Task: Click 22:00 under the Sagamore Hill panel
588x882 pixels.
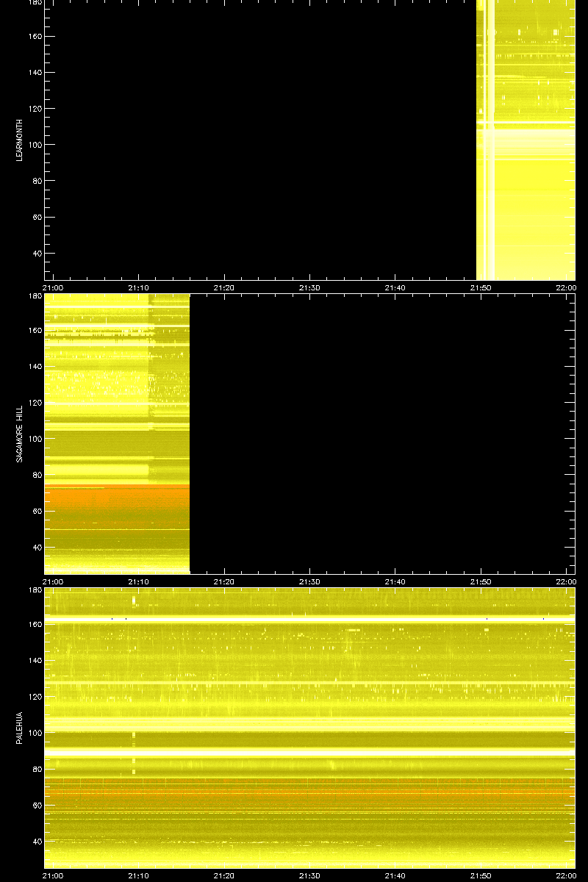Action: coord(566,581)
